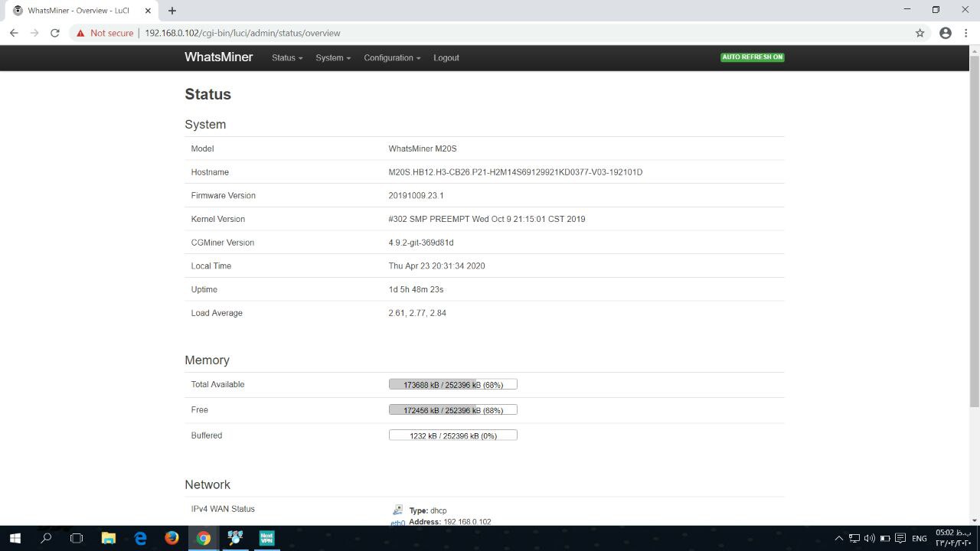Reload the page with refresh icon
The width and height of the screenshot is (980, 551).
(x=54, y=33)
